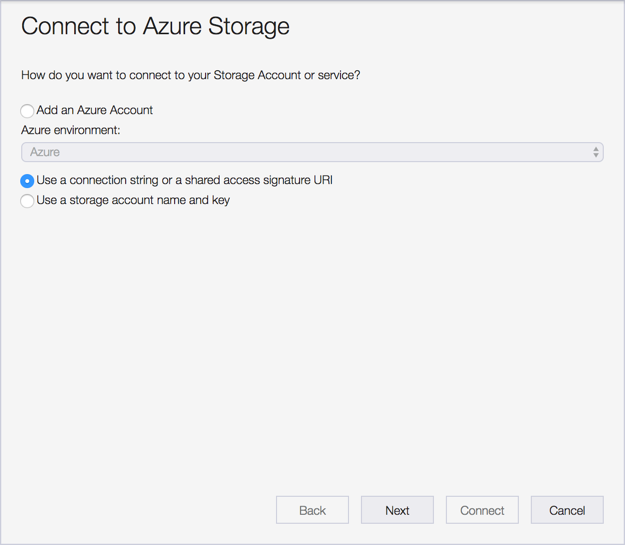This screenshot has width=625, height=545.
Task: Click the 'Connect to Azure Storage' heading
Action: 155,26
